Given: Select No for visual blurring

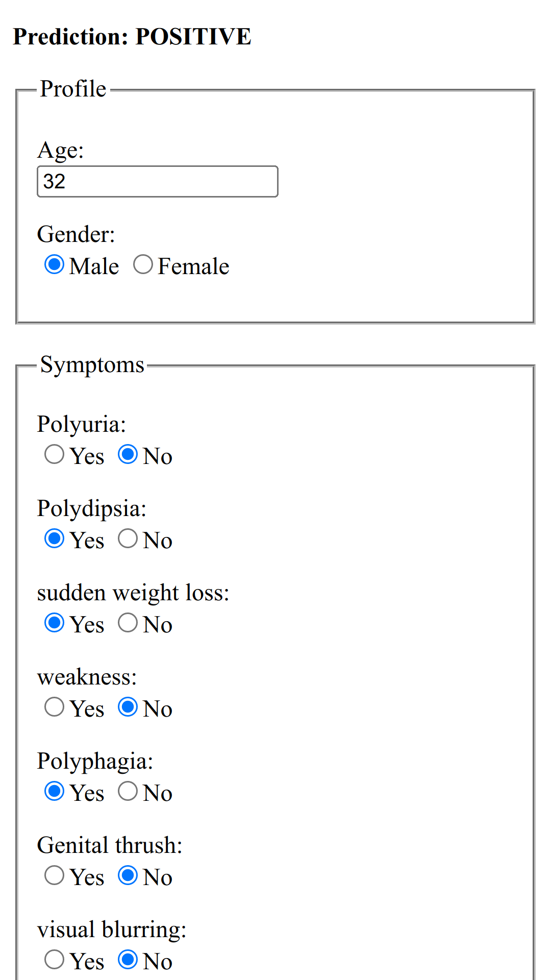Looking at the screenshot, I should [x=128, y=960].
